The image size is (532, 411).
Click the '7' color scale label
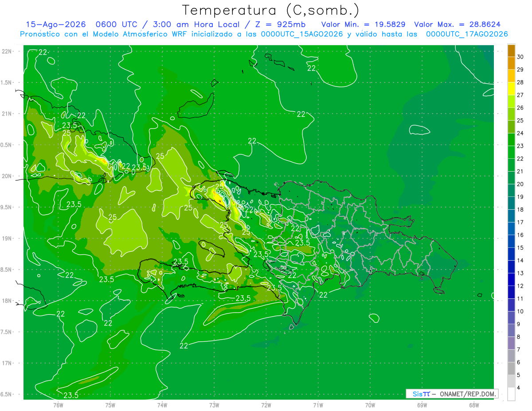519,350
